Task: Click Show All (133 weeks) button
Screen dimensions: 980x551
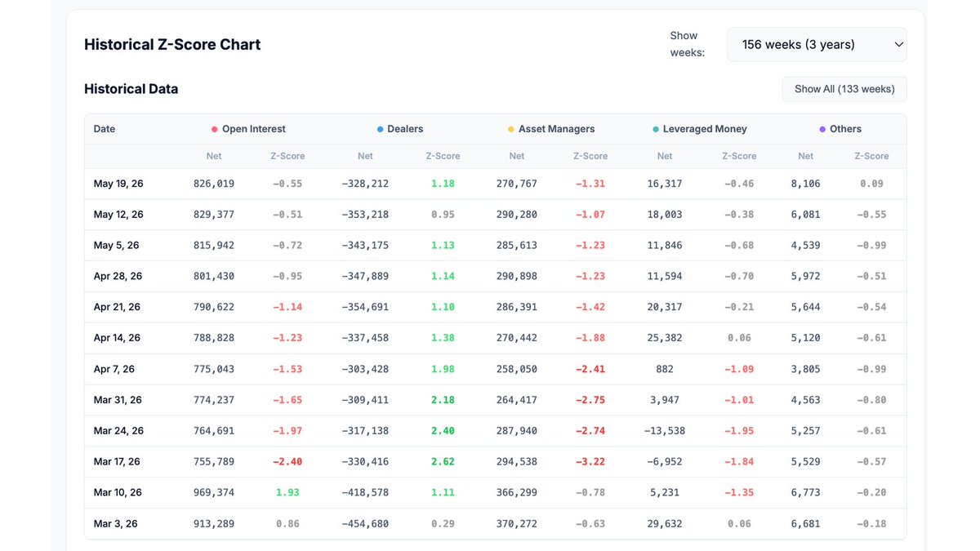Action: pos(844,89)
